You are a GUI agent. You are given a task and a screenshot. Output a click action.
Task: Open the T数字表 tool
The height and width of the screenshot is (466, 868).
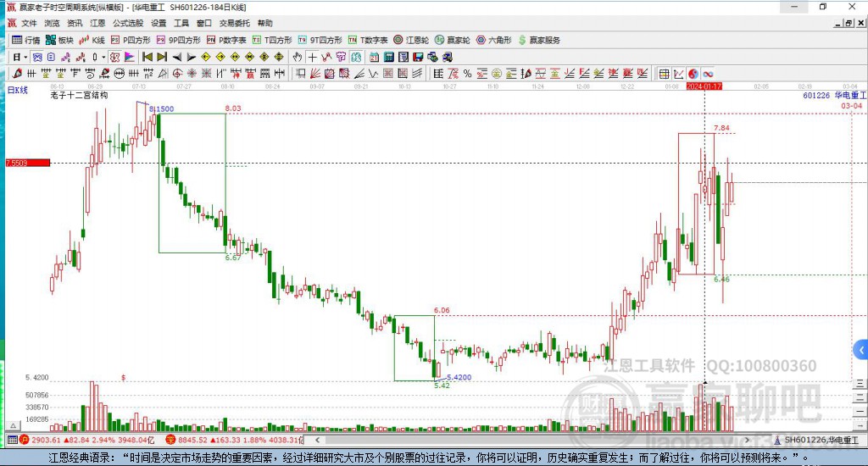coord(368,40)
